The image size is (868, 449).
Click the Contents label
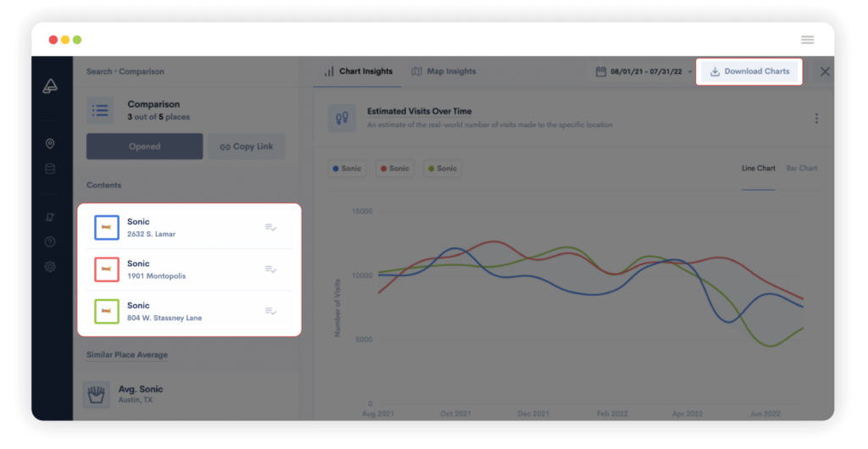coord(103,186)
